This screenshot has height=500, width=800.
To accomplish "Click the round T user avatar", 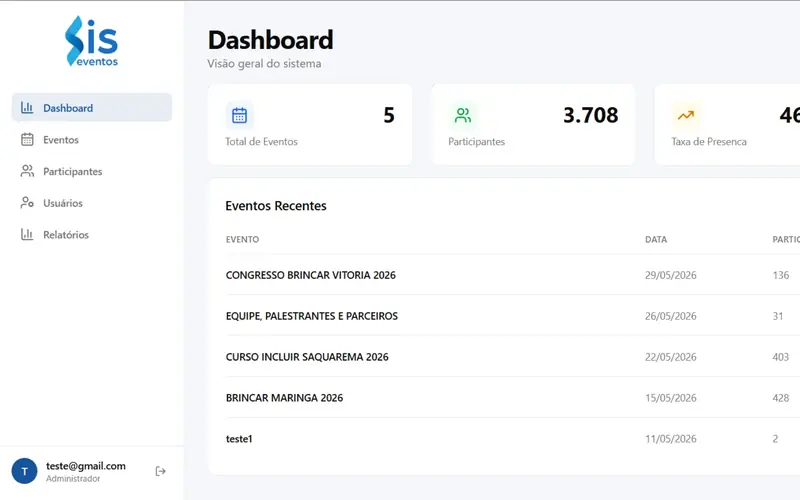I will click(24, 471).
